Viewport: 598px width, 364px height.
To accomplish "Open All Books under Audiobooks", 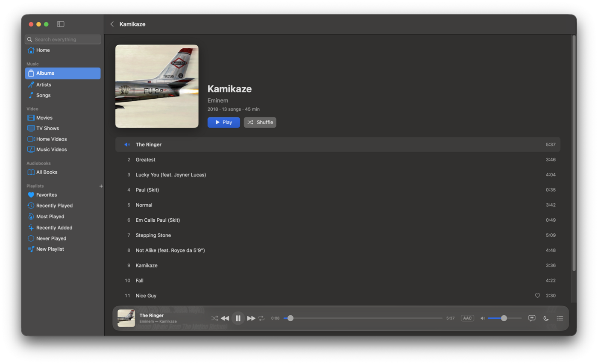I will 63,172.
